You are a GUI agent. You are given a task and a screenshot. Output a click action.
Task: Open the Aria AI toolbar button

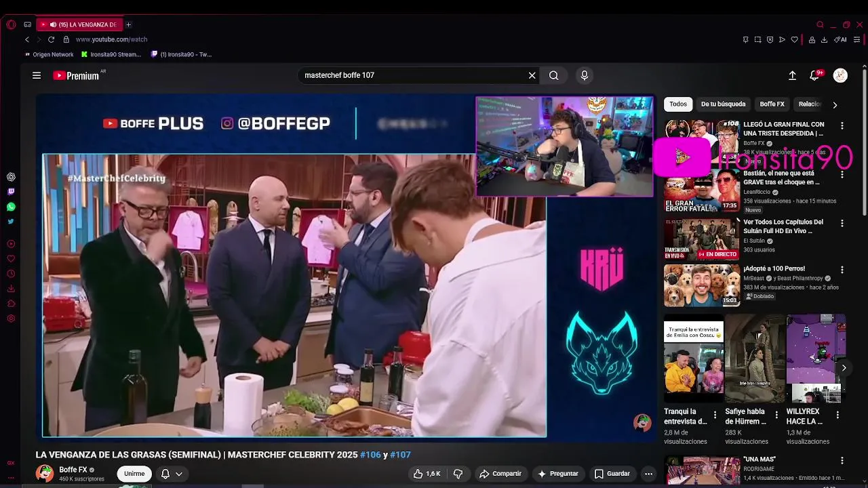[841, 39]
